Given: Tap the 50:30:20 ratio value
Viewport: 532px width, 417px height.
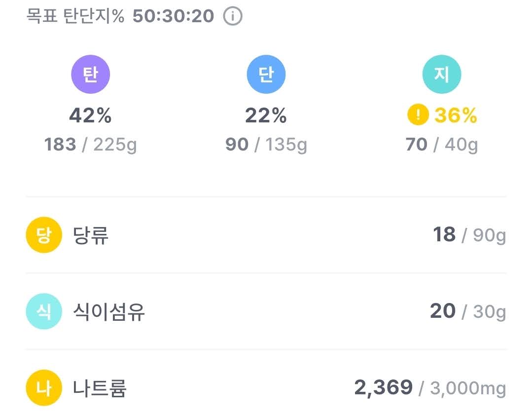Looking at the screenshot, I should 174,16.
